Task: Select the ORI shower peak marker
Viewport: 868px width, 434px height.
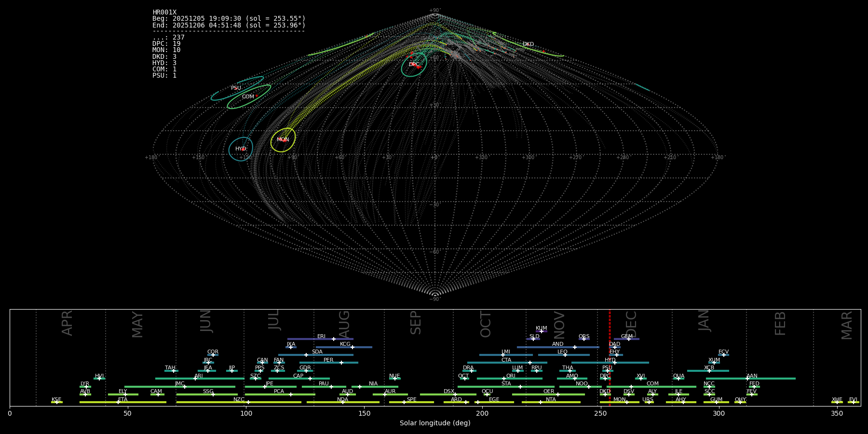Action: pos(504,379)
